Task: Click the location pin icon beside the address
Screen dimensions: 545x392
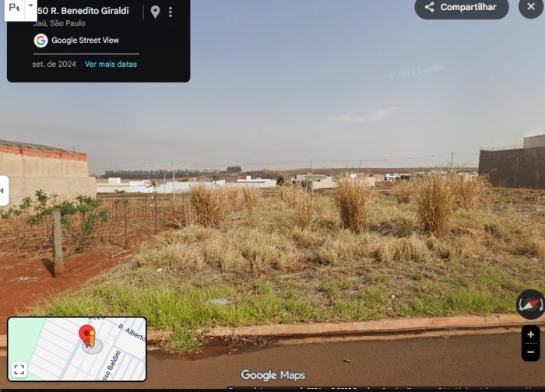Action: (155, 12)
